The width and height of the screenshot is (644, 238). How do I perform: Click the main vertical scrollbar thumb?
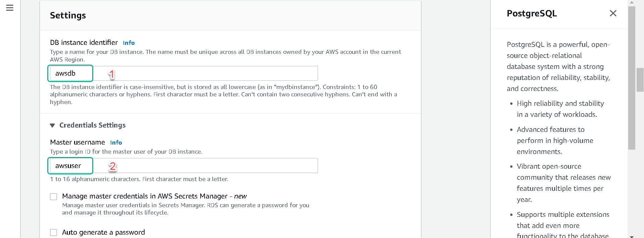click(632, 78)
